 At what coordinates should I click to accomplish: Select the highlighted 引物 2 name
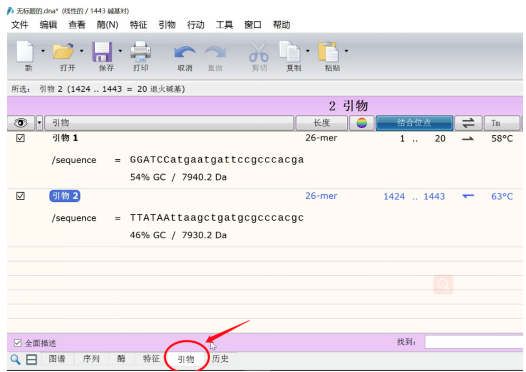pyautogui.click(x=65, y=196)
